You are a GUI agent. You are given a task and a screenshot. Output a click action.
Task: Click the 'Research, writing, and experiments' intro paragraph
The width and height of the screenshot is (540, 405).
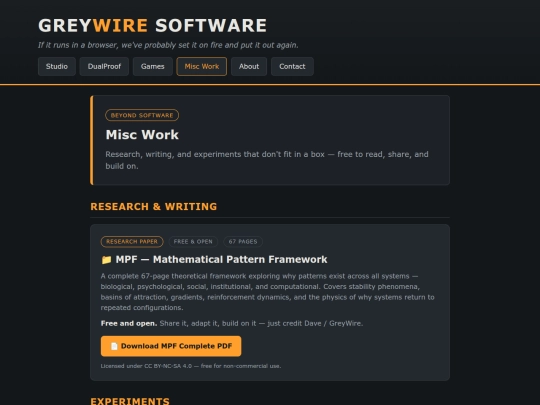point(267,160)
